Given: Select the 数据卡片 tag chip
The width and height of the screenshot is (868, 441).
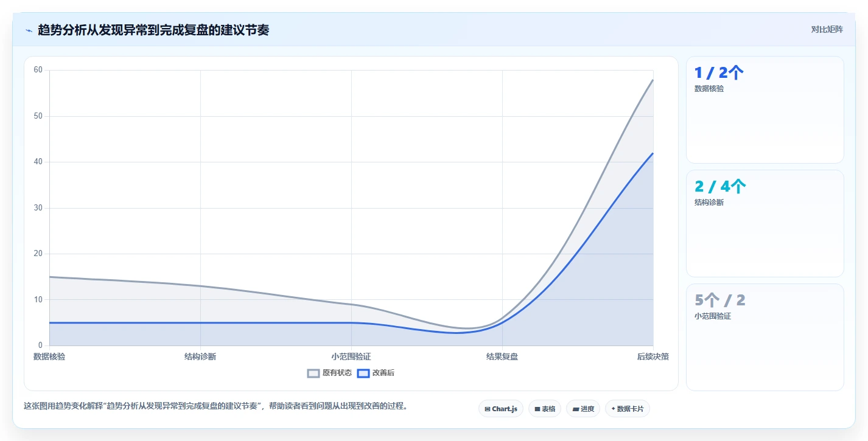Looking at the screenshot, I should click(x=627, y=409).
